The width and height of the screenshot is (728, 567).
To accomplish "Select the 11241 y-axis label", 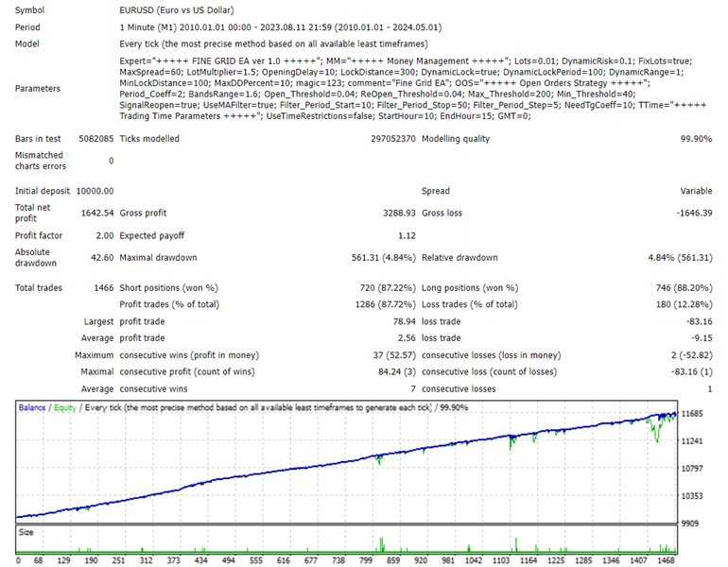I will [692, 440].
